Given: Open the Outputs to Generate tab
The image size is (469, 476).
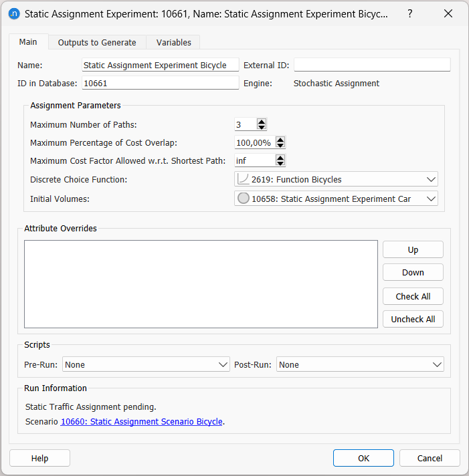Looking at the screenshot, I should (x=97, y=43).
